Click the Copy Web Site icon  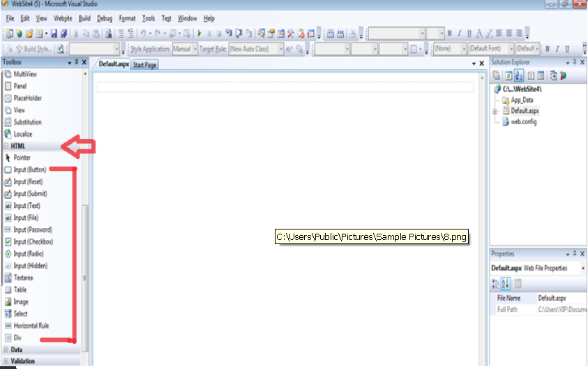point(554,76)
